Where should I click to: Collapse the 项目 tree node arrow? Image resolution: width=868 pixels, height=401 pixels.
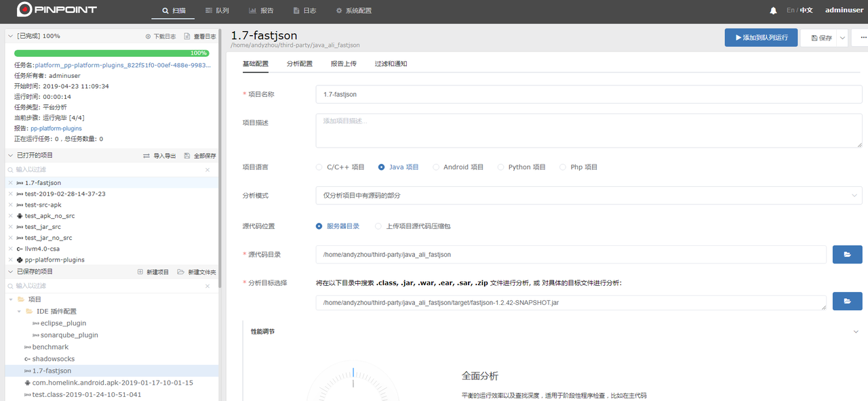[12, 299]
